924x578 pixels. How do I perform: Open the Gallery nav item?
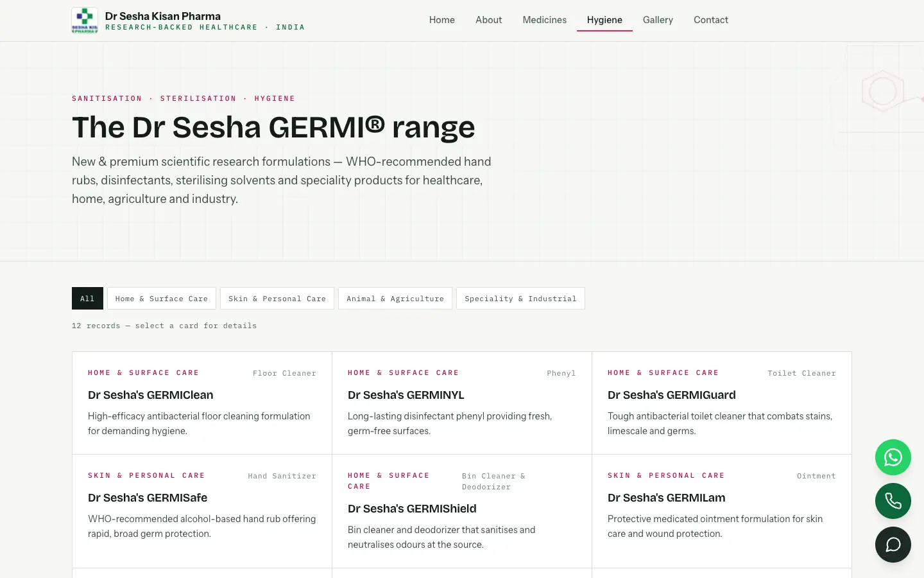[x=658, y=20]
